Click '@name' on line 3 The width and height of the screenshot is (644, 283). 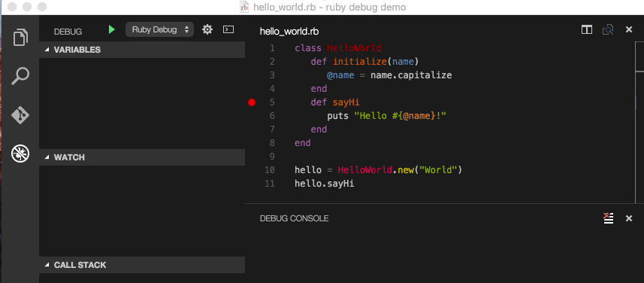click(340, 75)
